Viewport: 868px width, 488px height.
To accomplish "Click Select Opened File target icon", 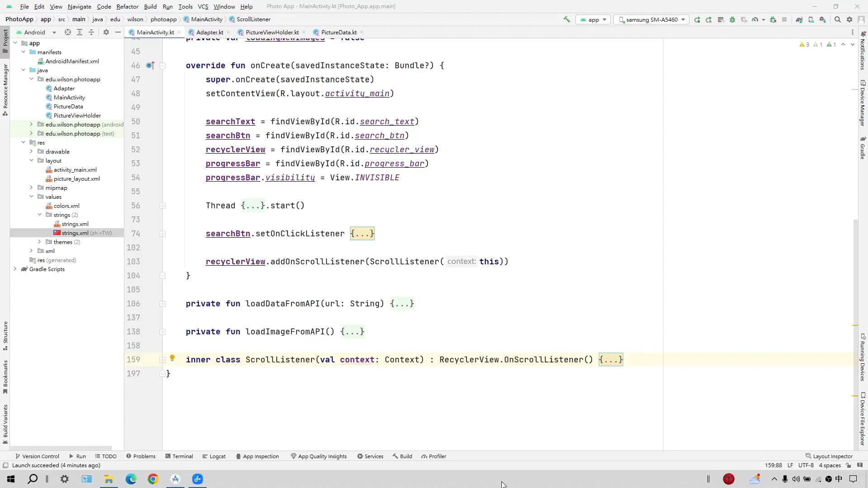I will pyautogui.click(x=68, y=32).
